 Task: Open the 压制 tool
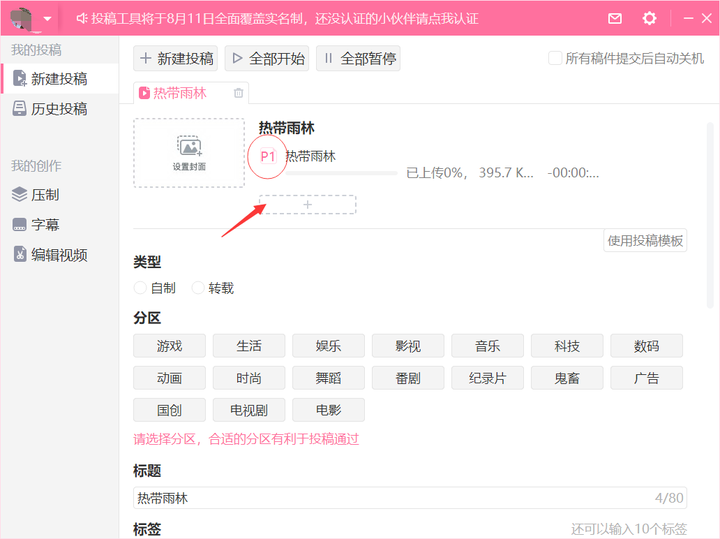[x=60, y=195]
